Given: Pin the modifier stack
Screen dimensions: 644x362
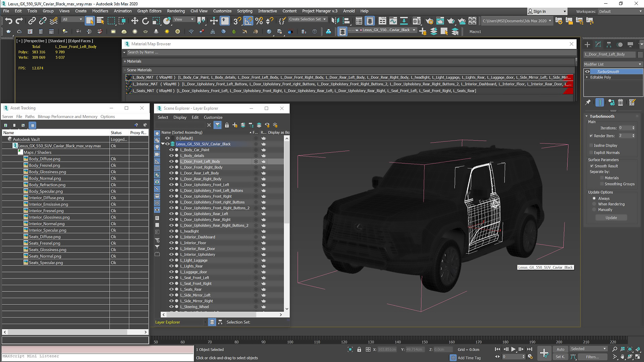Looking at the screenshot, I should (588, 103).
